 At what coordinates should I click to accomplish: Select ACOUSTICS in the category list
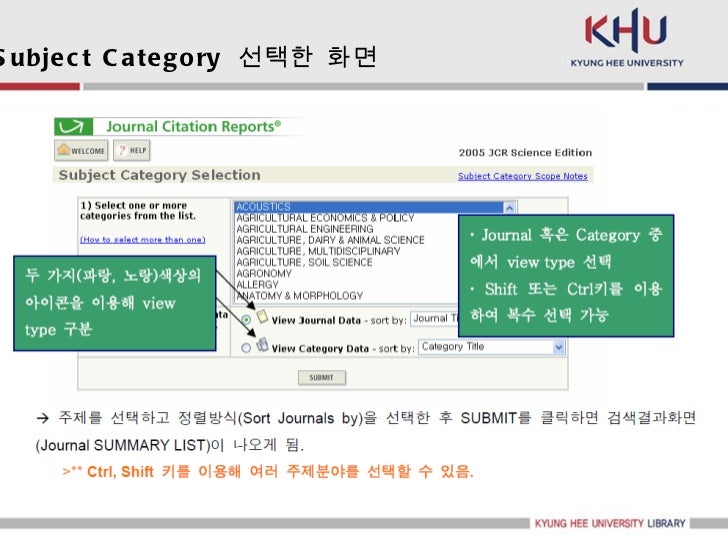click(369, 207)
